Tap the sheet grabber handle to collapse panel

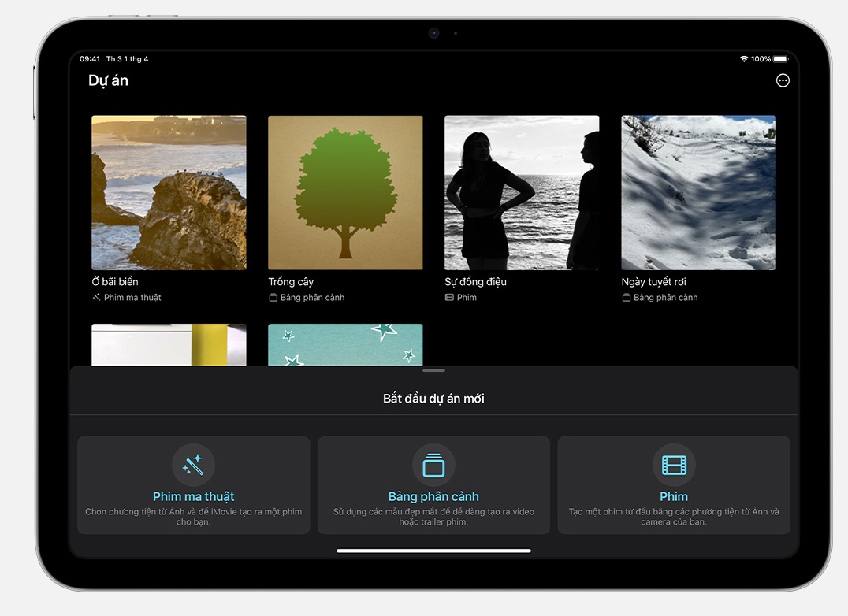click(433, 370)
